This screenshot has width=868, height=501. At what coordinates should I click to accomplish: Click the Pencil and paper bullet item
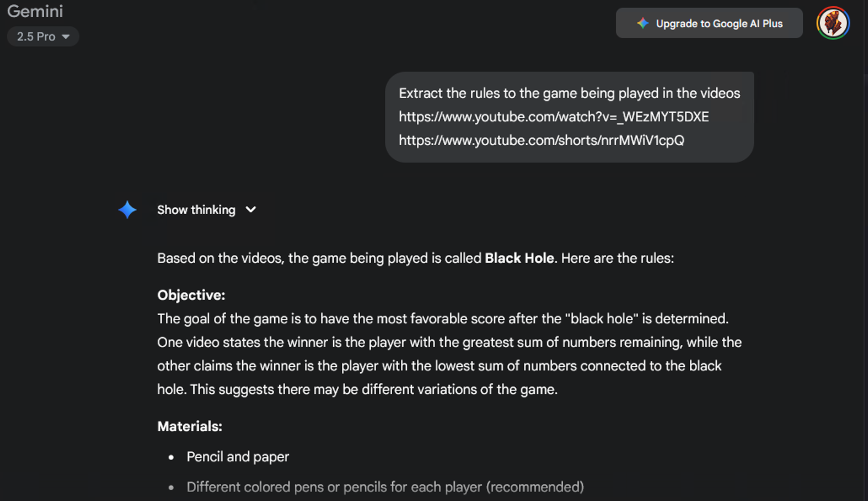(x=237, y=456)
